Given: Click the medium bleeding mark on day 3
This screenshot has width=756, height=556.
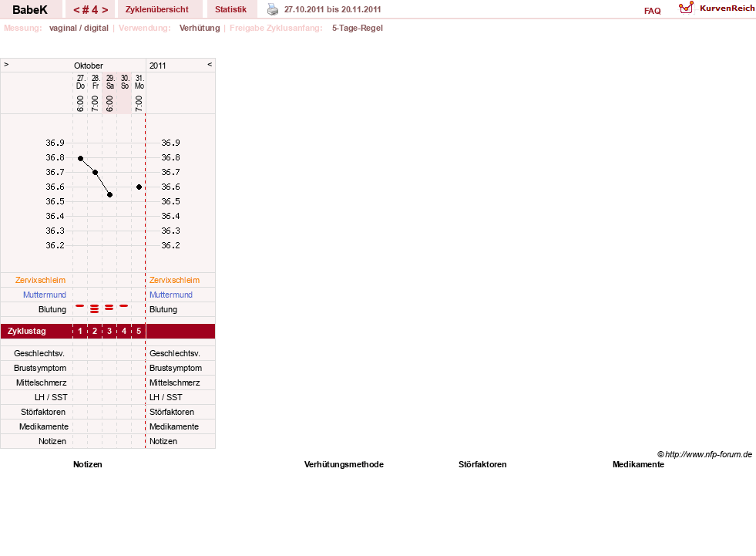Looking at the screenshot, I should [x=109, y=307].
